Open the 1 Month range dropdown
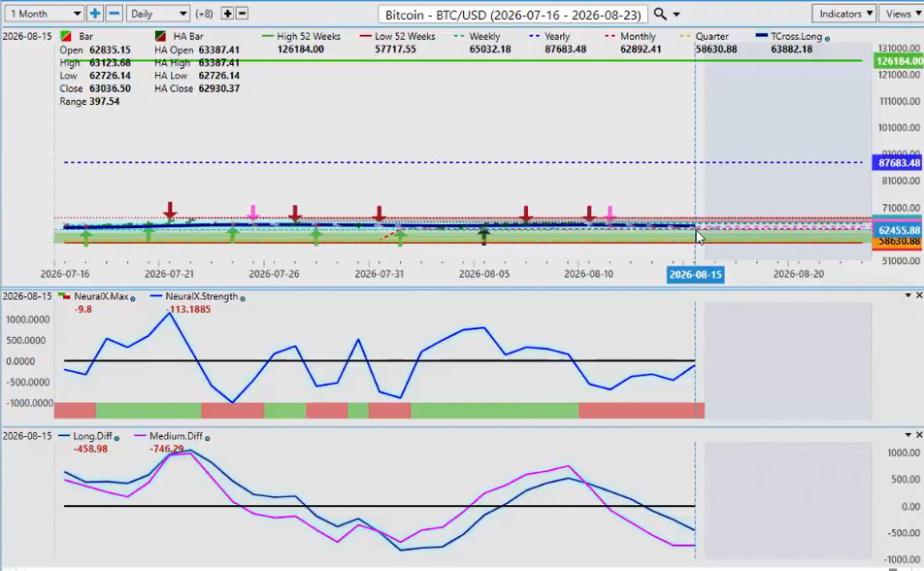The width and height of the screenshot is (924, 571). [x=45, y=14]
